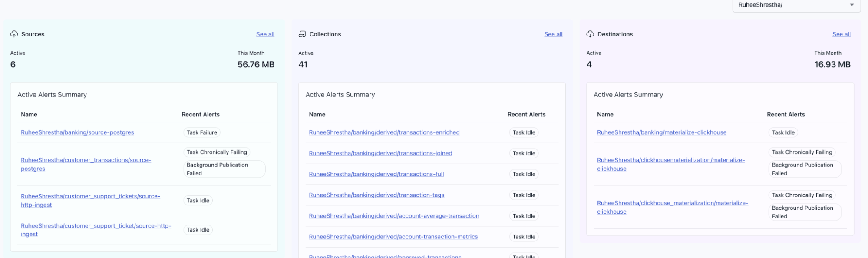Click the Collections icon
The image size is (868, 258).
click(x=302, y=34)
